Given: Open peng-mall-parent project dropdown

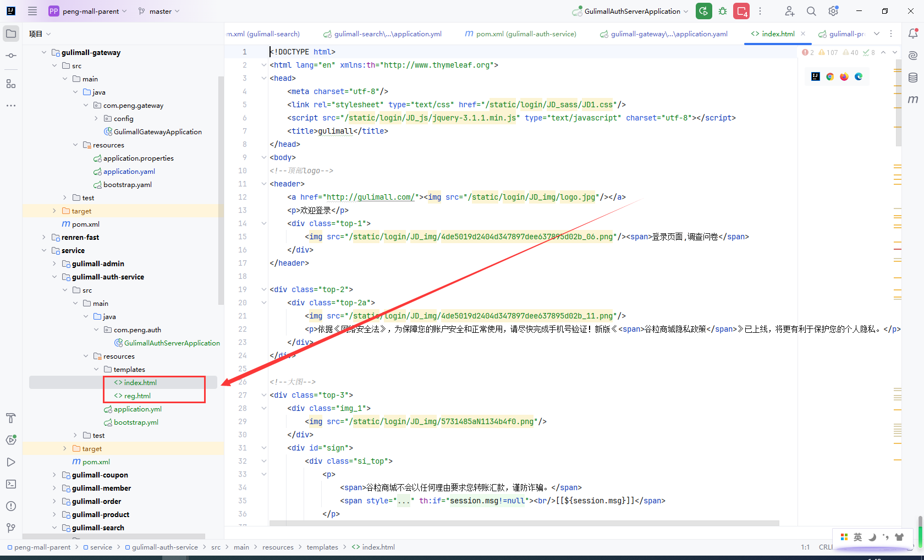Looking at the screenshot, I should (88, 11).
